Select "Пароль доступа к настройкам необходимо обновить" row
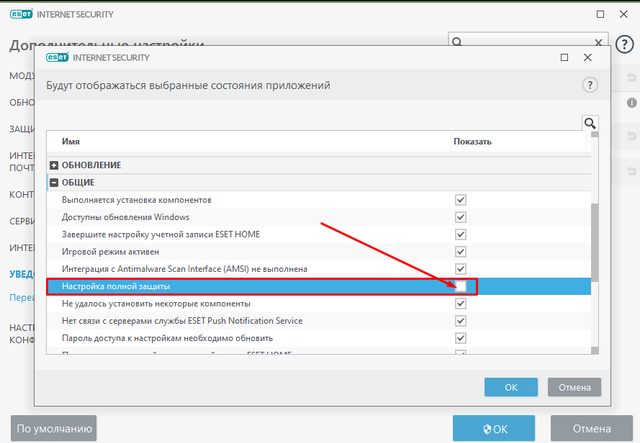Image resolution: width=640 pixels, height=443 pixels. tap(319, 338)
